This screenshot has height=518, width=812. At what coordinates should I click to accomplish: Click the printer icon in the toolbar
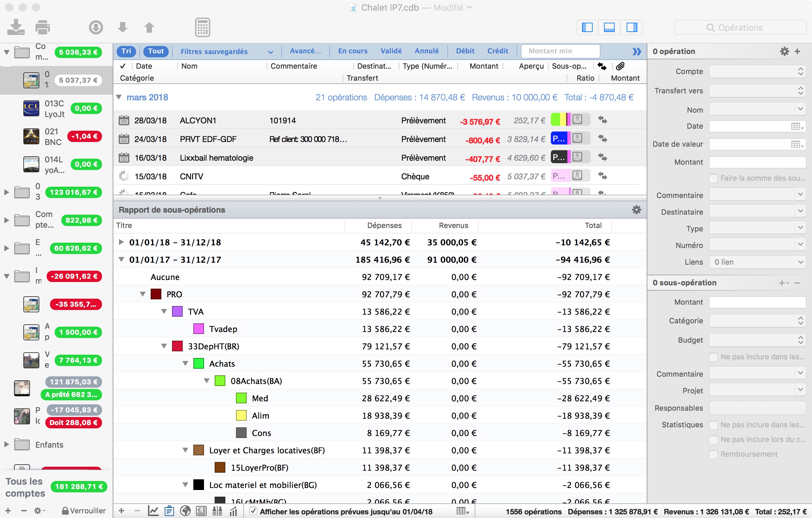click(x=42, y=27)
